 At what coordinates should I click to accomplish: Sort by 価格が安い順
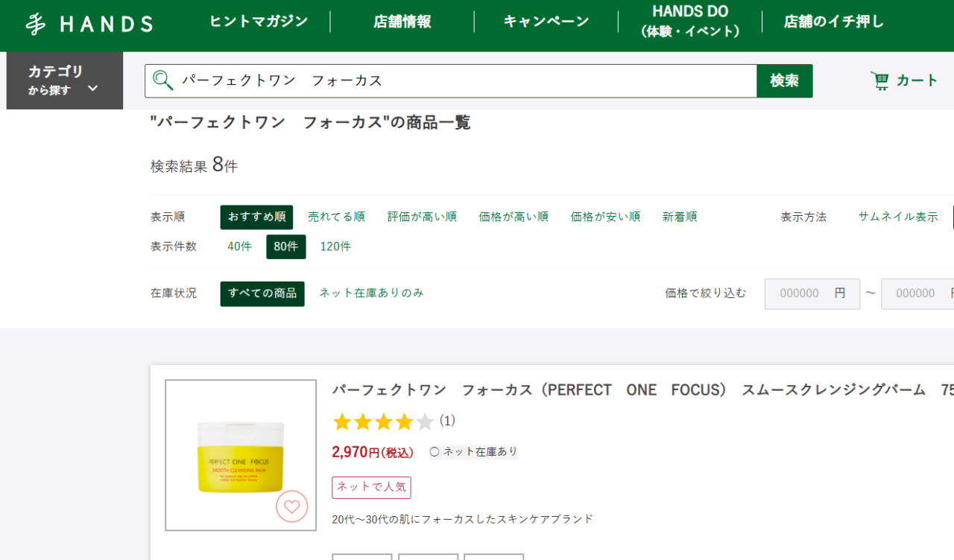click(605, 217)
